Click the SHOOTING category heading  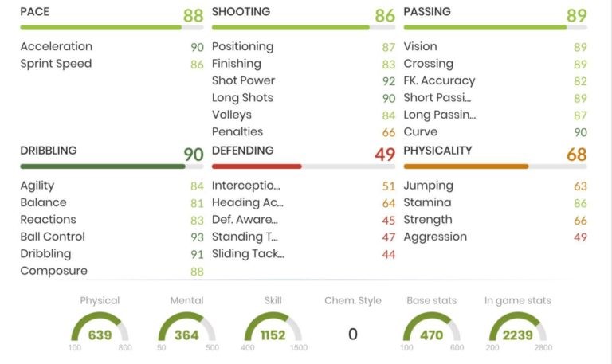click(241, 12)
